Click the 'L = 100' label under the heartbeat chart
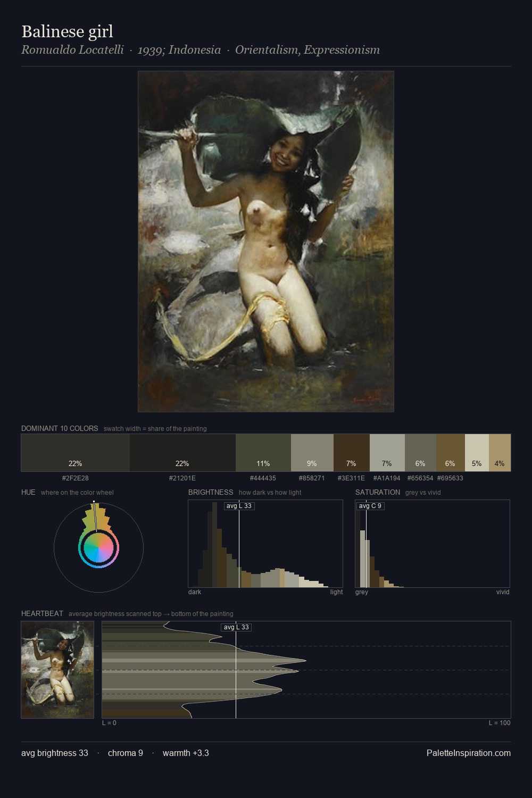 (500, 723)
